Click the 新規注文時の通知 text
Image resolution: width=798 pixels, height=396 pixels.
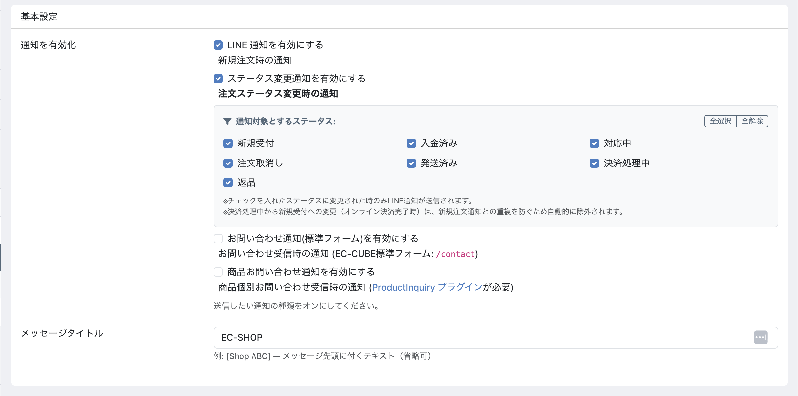(x=254, y=60)
